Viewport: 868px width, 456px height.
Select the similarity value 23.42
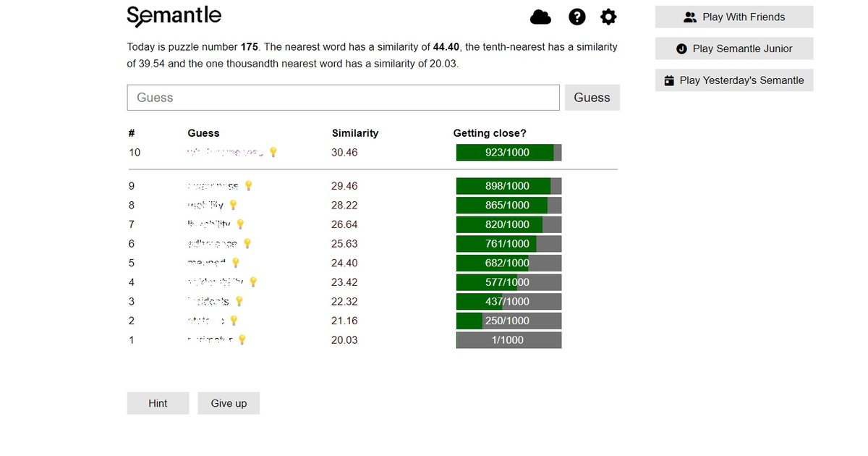pyautogui.click(x=344, y=282)
